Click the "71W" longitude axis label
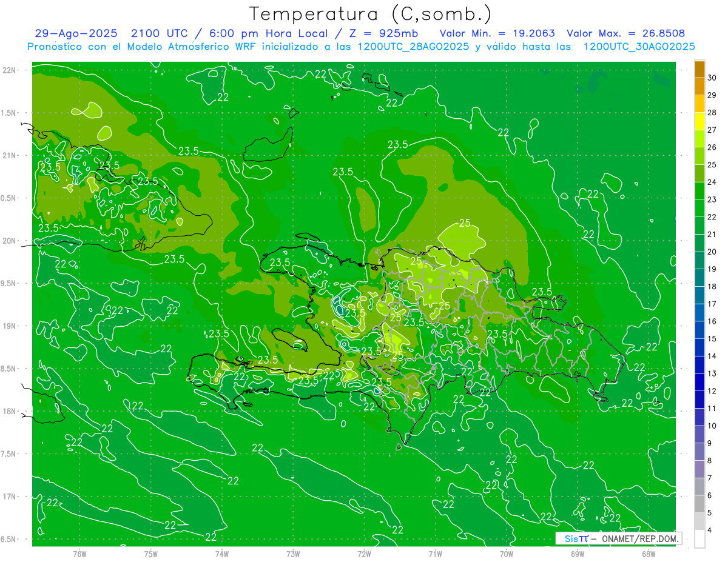728x562 pixels. [435, 554]
